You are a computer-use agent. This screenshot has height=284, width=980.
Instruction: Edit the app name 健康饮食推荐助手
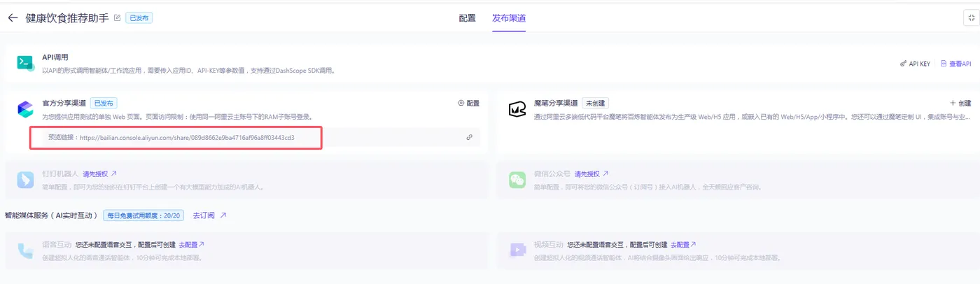(x=117, y=17)
